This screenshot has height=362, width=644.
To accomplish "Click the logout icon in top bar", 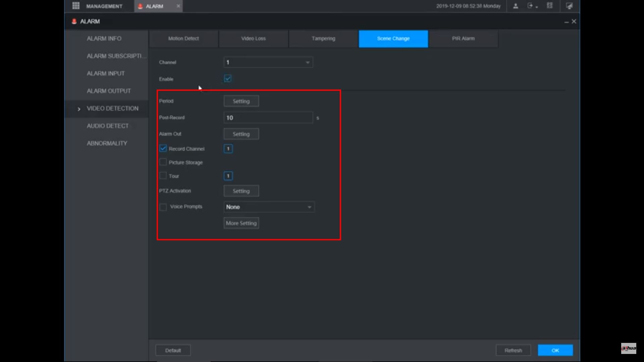I will pyautogui.click(x=530, y=6).
